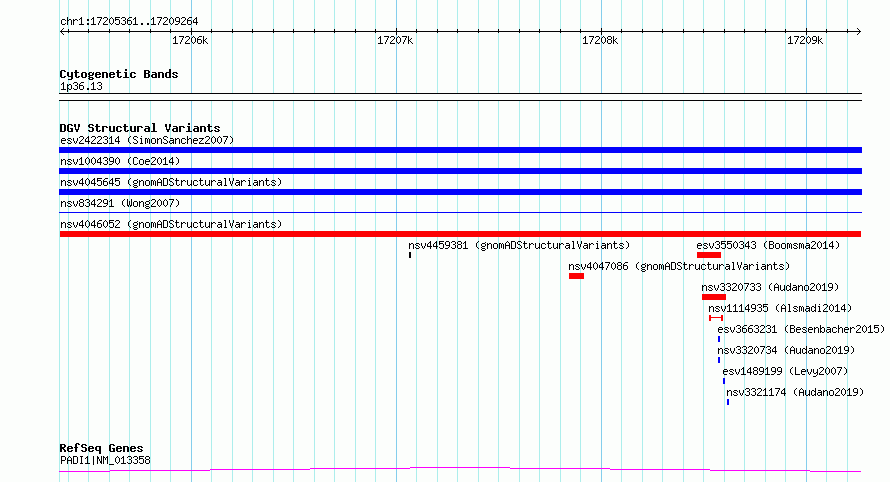Click the nsv1114935 (Alsmadi2014) label
Image resolution: width=890 pixels, height=482 pixels.
(x=780, y=308)
